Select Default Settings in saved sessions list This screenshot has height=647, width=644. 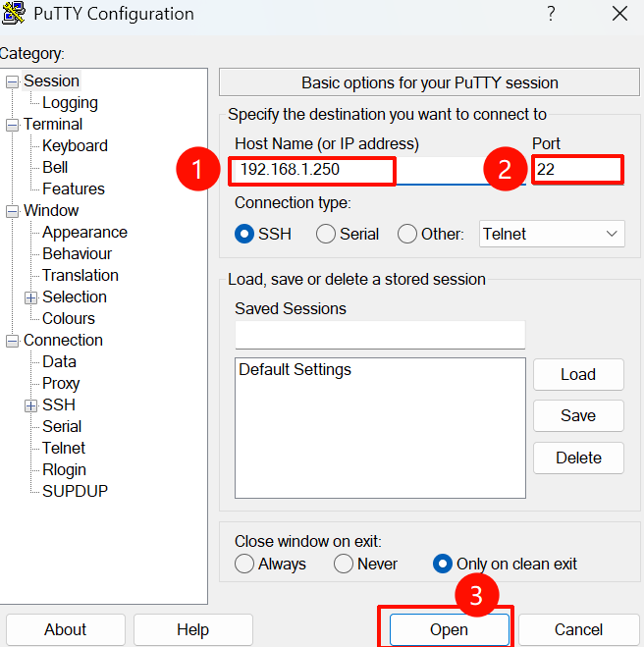(295, 370)
